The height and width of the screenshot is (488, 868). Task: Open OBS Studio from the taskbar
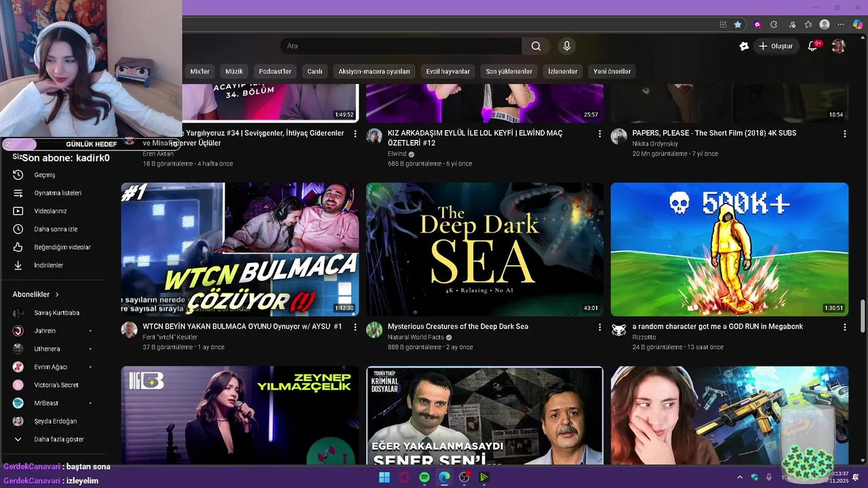point(465,477)
